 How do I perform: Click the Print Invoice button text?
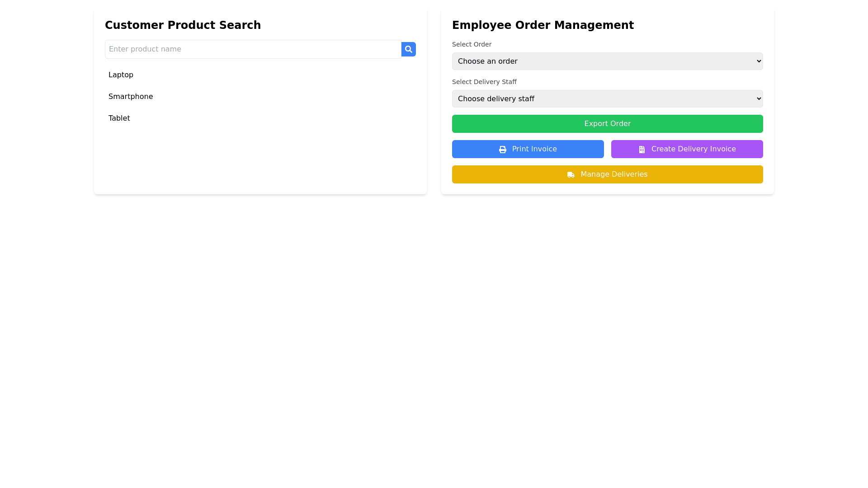(534, 149)
